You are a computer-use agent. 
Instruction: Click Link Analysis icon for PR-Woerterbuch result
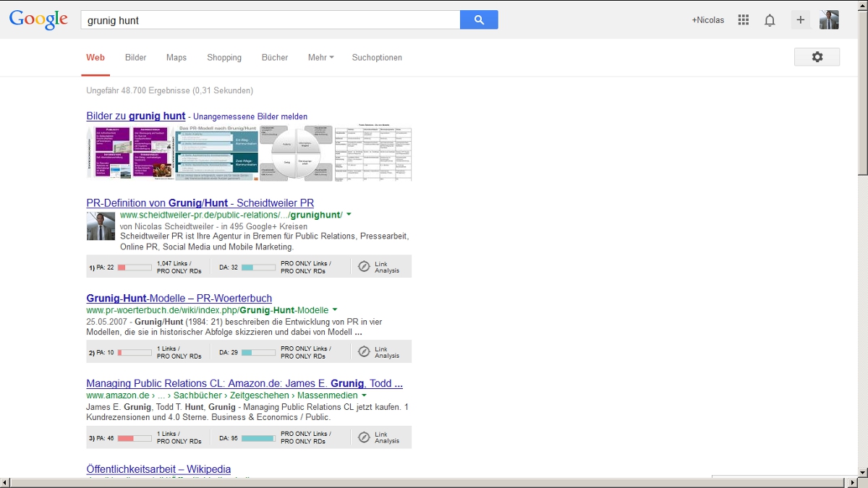(x=364, y=352)
